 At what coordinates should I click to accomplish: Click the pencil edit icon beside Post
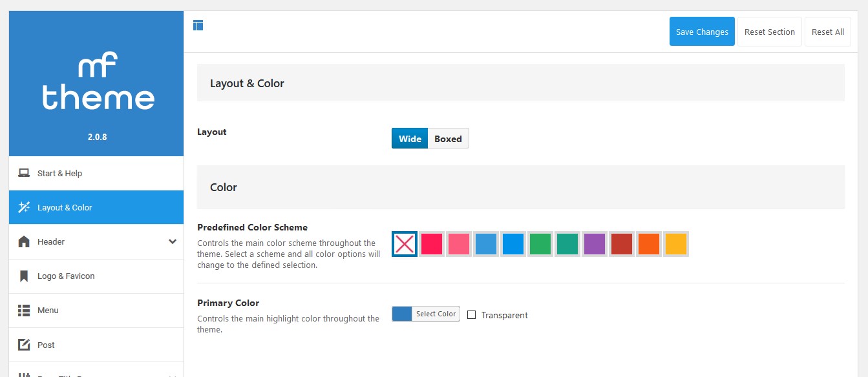tap(24, 345)
